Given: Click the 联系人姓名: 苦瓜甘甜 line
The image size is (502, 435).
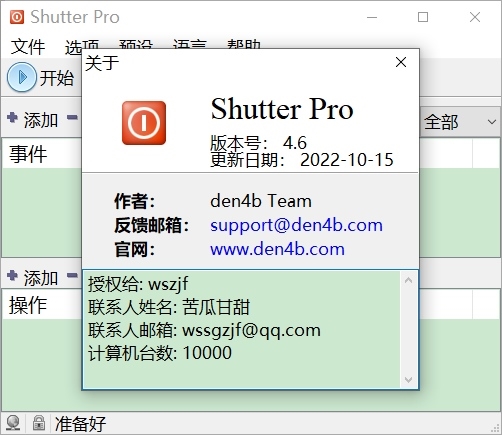Looking at the screenshot, I should (x=169, y=307).
